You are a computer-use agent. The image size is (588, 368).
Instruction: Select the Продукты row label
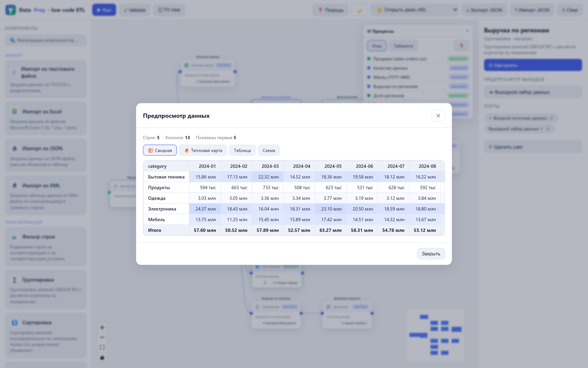(166, 187)
